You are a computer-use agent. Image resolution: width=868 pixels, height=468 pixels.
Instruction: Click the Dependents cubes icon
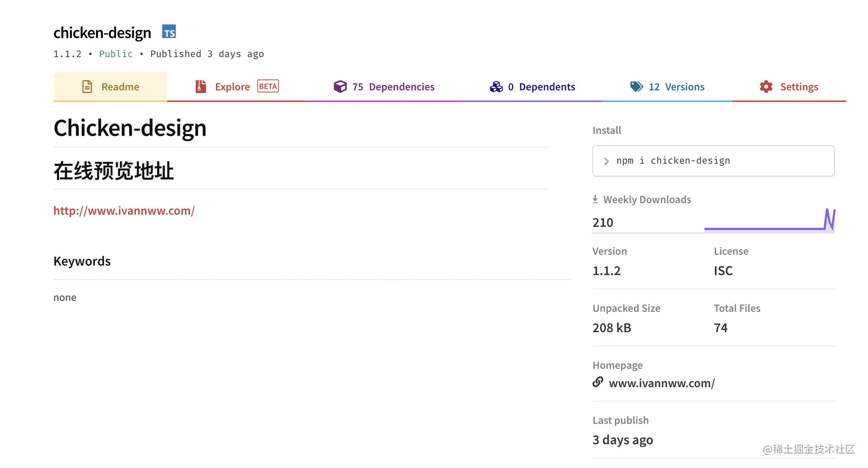click(496, 87)
